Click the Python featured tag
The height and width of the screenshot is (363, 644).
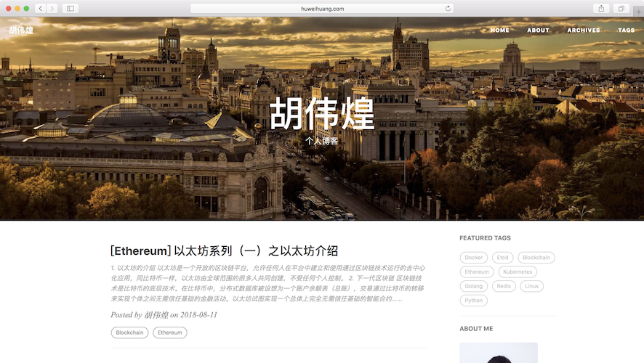[x=473, y=301]
